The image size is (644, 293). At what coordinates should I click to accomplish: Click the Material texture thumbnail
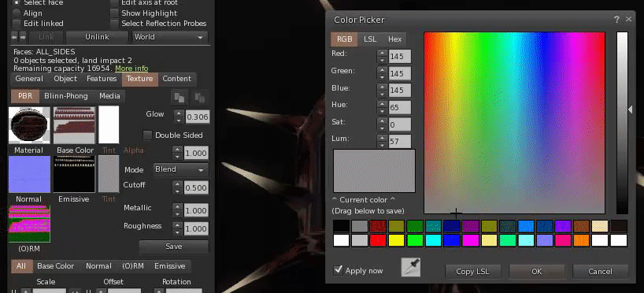pos(29,125)
